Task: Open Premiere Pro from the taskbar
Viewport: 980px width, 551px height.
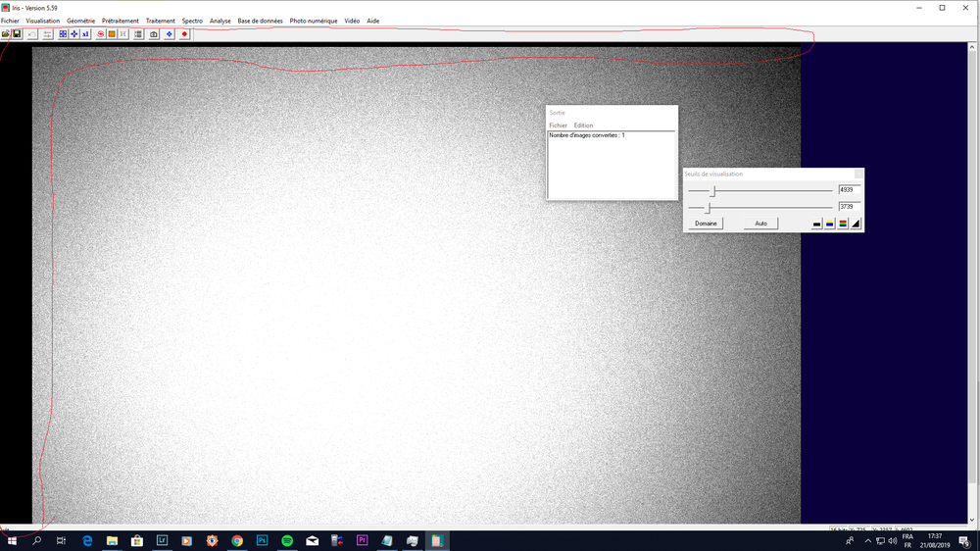Action: click(x=362, y=541)
